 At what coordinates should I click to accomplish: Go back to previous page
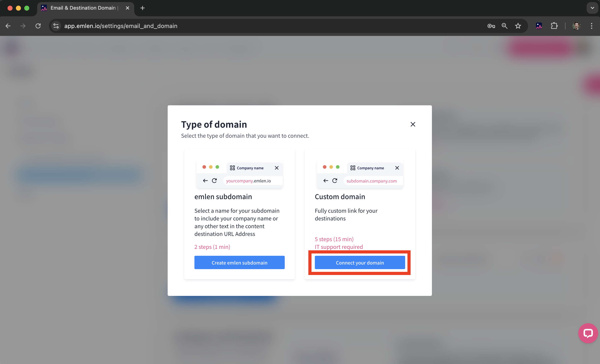pyautogui.click(x=8, y=26)
